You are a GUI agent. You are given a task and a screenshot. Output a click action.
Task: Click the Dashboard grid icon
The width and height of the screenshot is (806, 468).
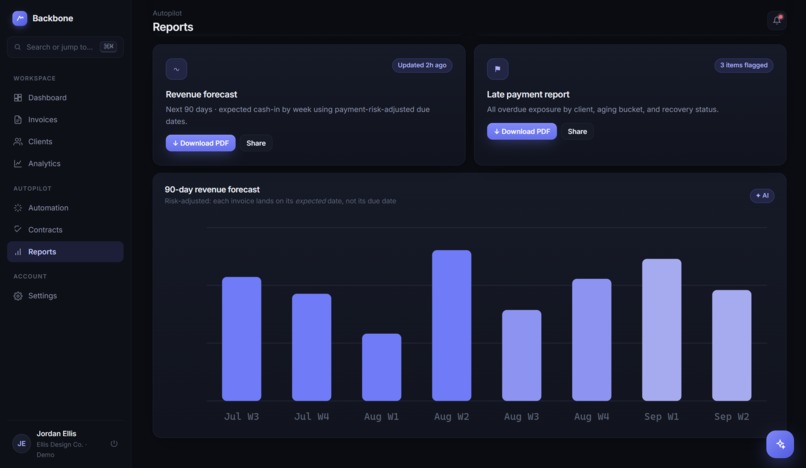[x=18, y=98]
